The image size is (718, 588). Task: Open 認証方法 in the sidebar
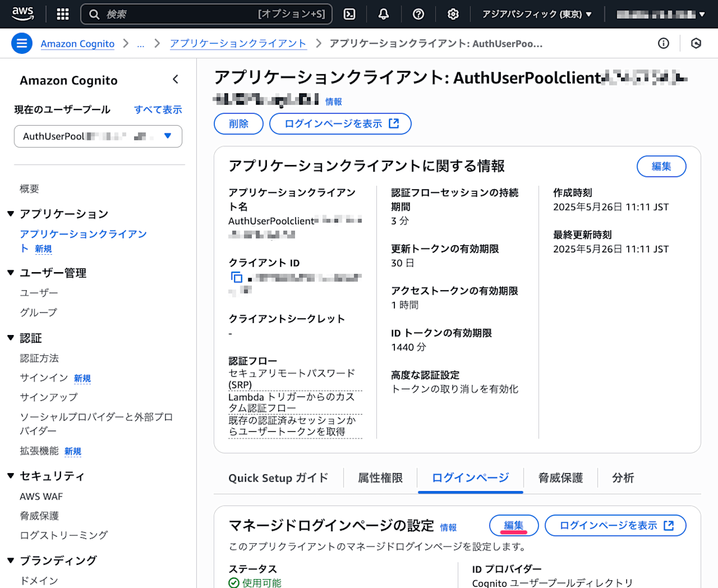(x=39, y=358)
